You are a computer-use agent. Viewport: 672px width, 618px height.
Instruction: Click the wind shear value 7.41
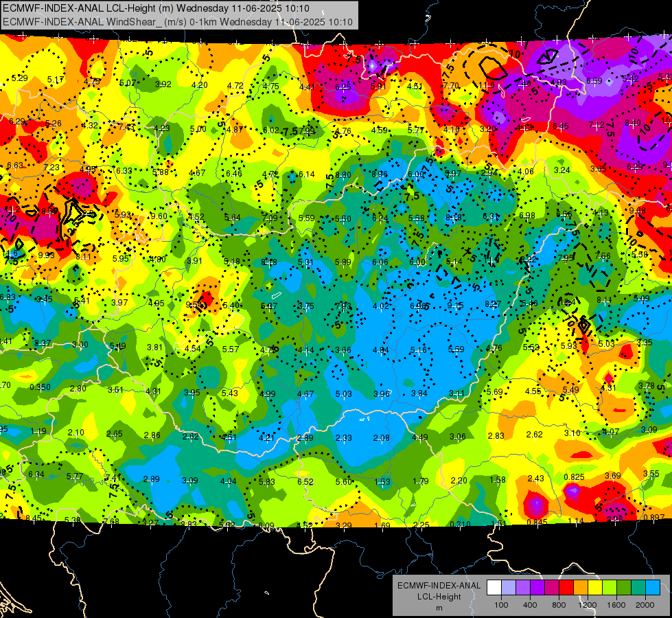click(x=113, y=477)
